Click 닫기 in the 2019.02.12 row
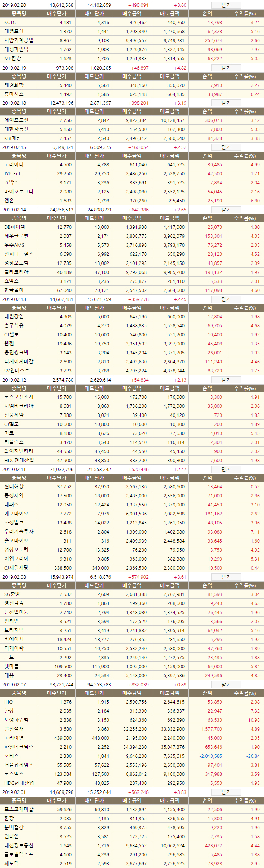264x868 pixels. 226,380
